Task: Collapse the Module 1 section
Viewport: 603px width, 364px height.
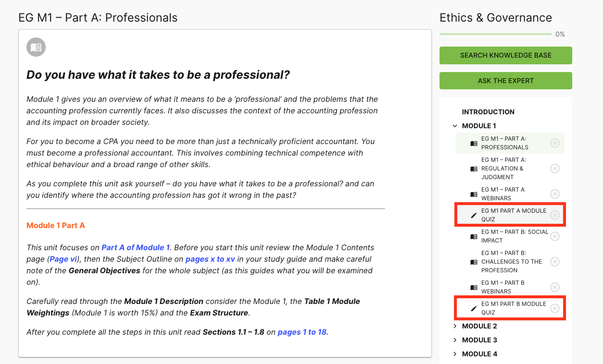Action: tap(455, 126)
